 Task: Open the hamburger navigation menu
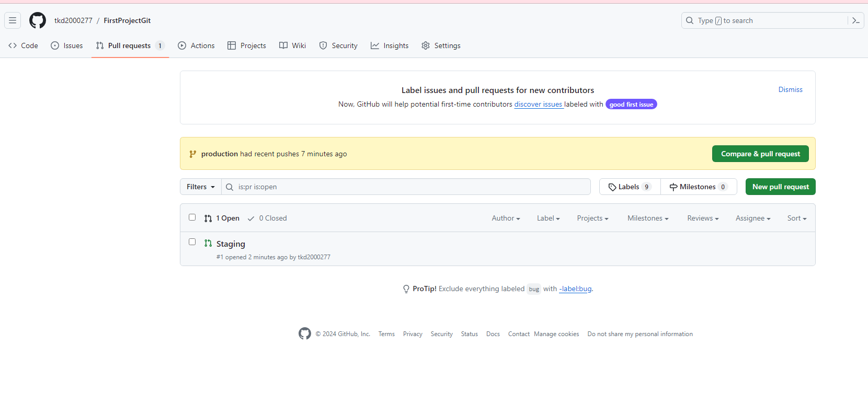coord(13,20)
